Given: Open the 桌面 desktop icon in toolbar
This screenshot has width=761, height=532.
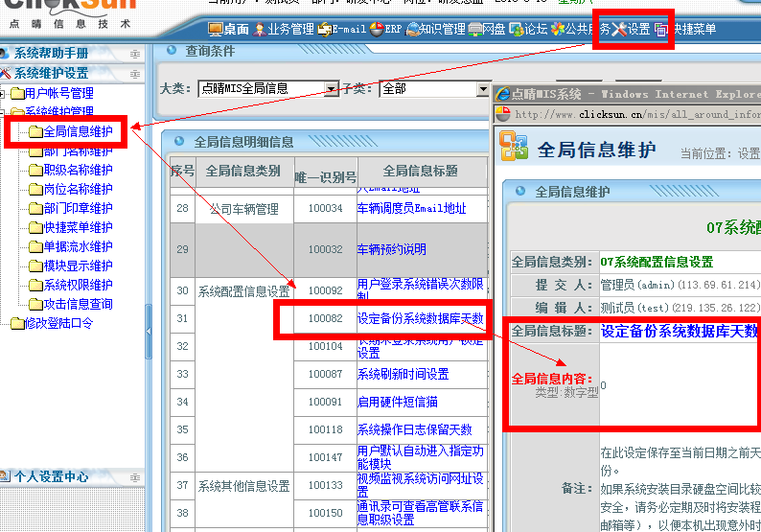Looking at the screenshot, I should [x=228, y=30].
